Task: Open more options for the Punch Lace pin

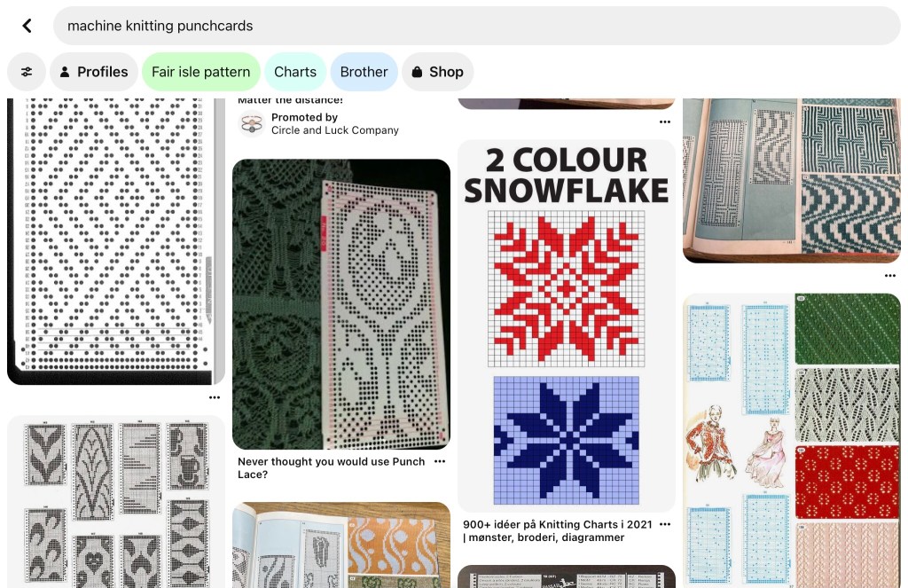Action: click(440, 462)
